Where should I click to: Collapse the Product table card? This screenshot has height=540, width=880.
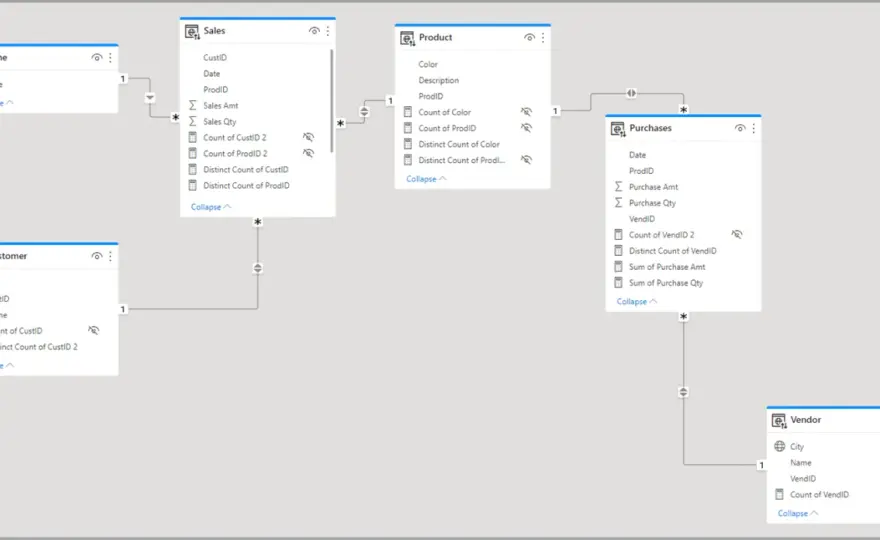pyautogui.click(x=426, y=179)
